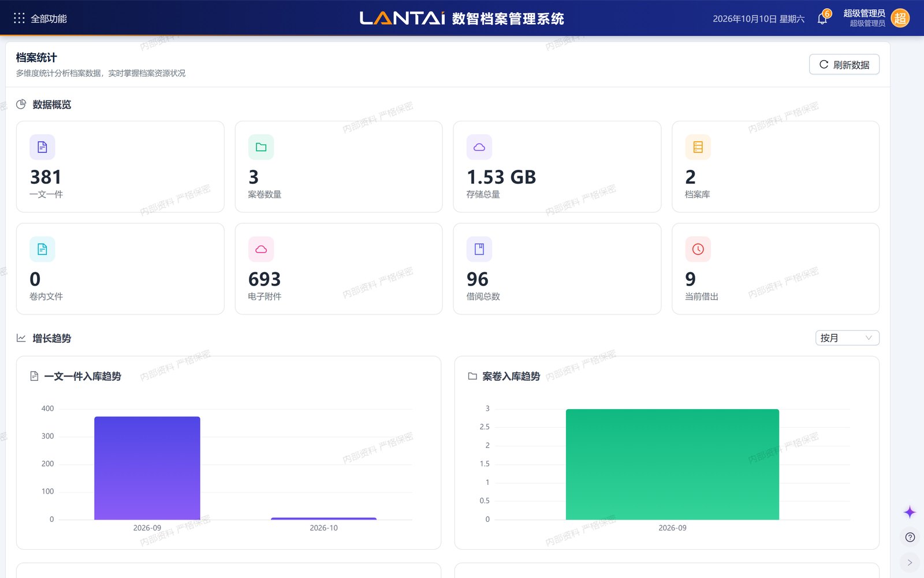Image resolution: width=924 pixels, height=578 pixels.
Task: Click the 693 电子附件 count
Action: pyautogui.click(x=264, y=279)
